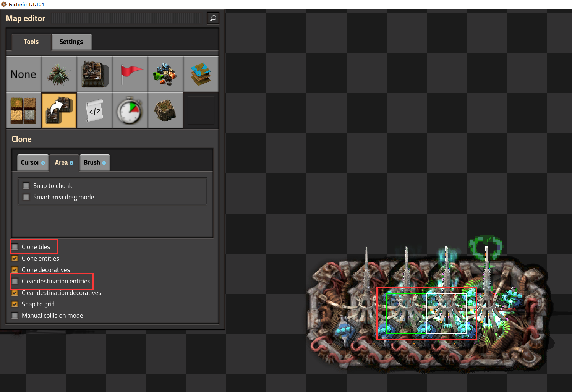Click the Map editor search button
The image size is (572, 392).
click(213, 18)
